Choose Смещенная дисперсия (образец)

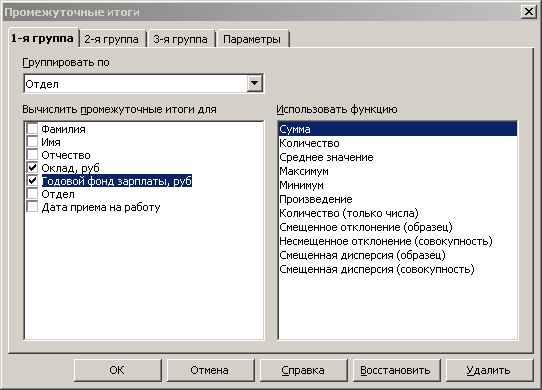(398, 255)
